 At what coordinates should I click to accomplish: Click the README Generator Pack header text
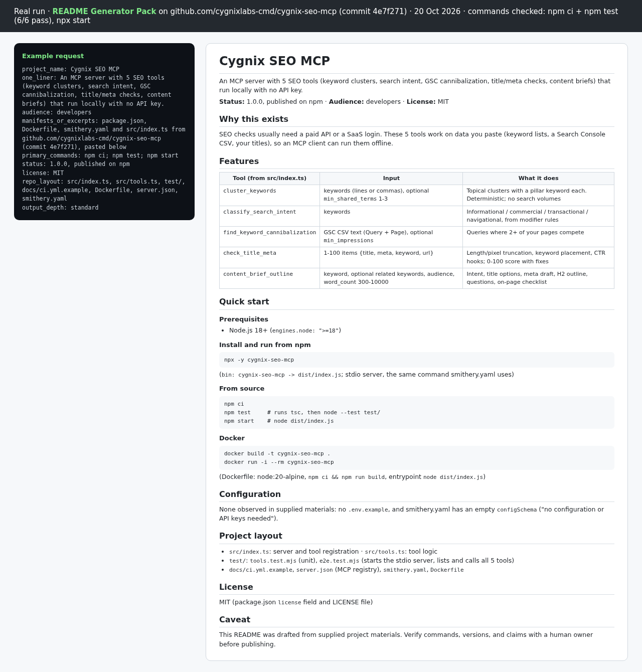pyautogui.click(x=104, y=11)
